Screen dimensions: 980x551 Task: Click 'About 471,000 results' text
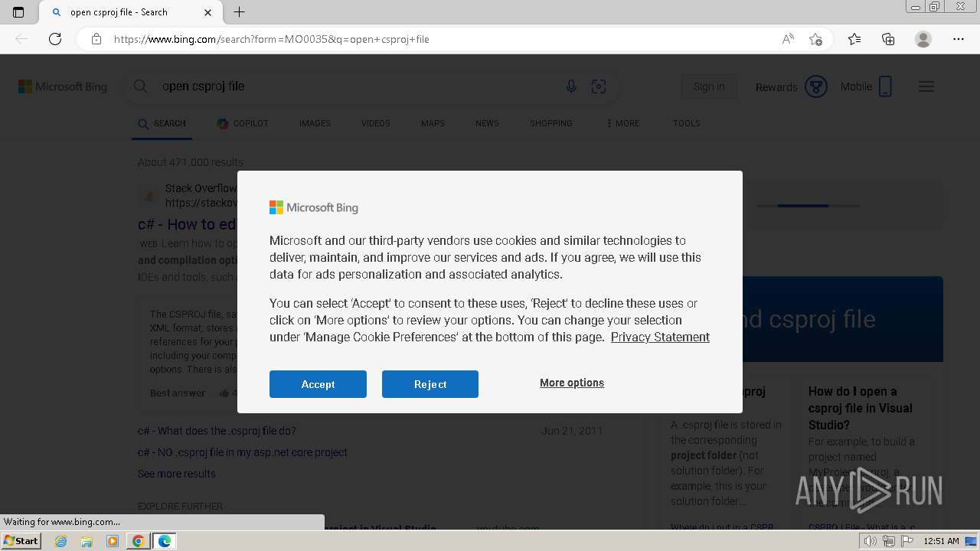click(191, 162)
